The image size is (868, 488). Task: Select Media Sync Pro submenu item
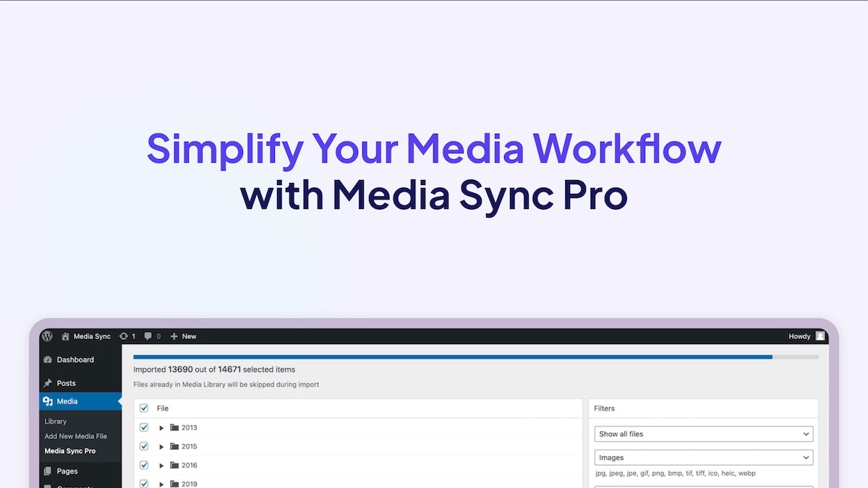point(70,451)
